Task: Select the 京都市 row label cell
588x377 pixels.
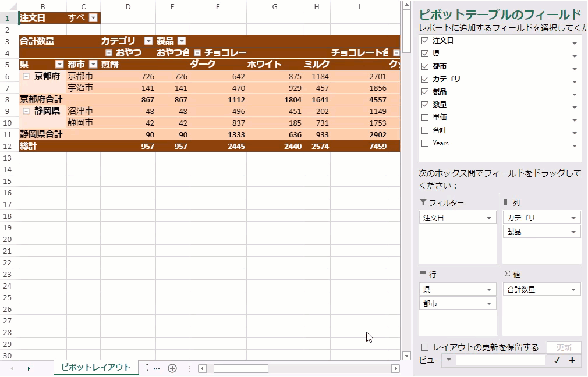Action: [x=83, y=76]
